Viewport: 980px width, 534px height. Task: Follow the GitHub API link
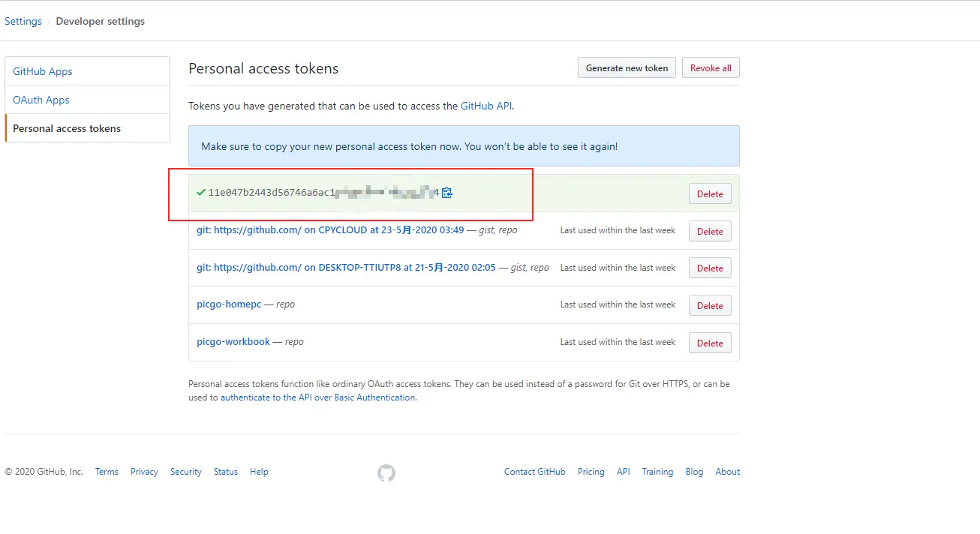[x=486, y=106]
